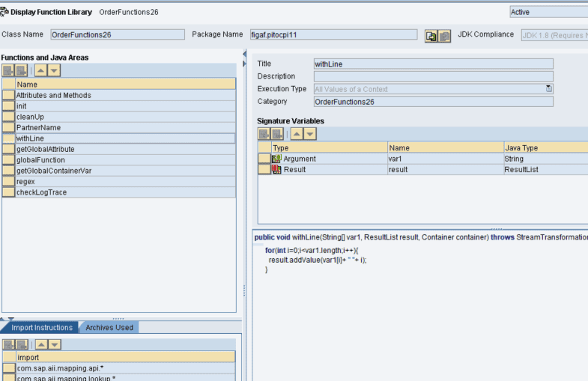
Task: Click the for loop code line
Action: point(312,250)
